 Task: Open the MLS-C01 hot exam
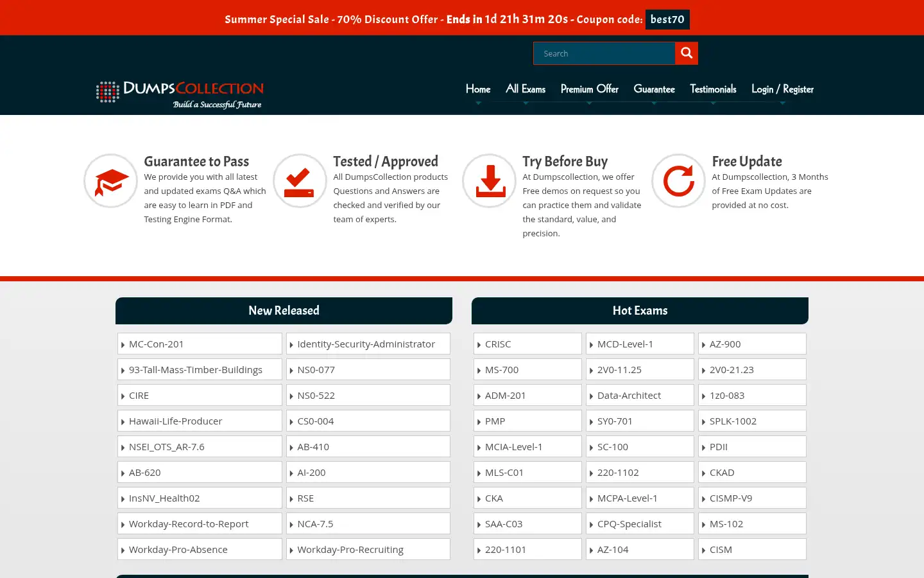527,472
